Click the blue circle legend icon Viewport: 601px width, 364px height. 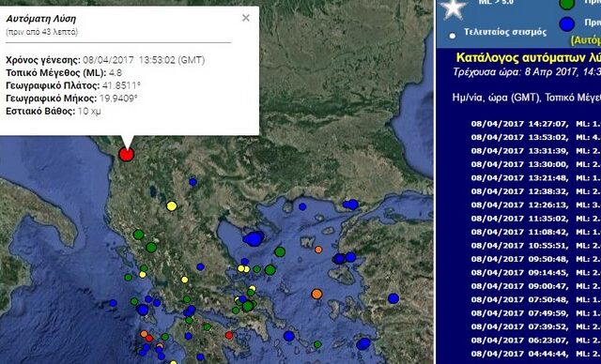(567, 23)
